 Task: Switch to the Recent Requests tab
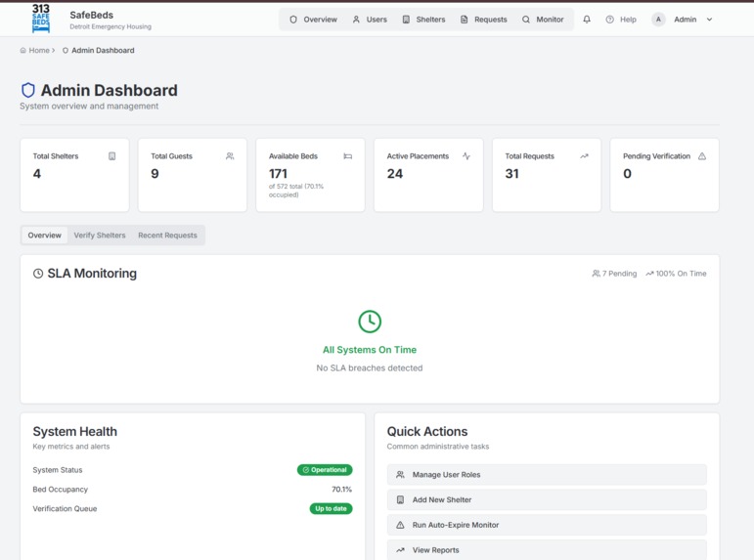167,236
